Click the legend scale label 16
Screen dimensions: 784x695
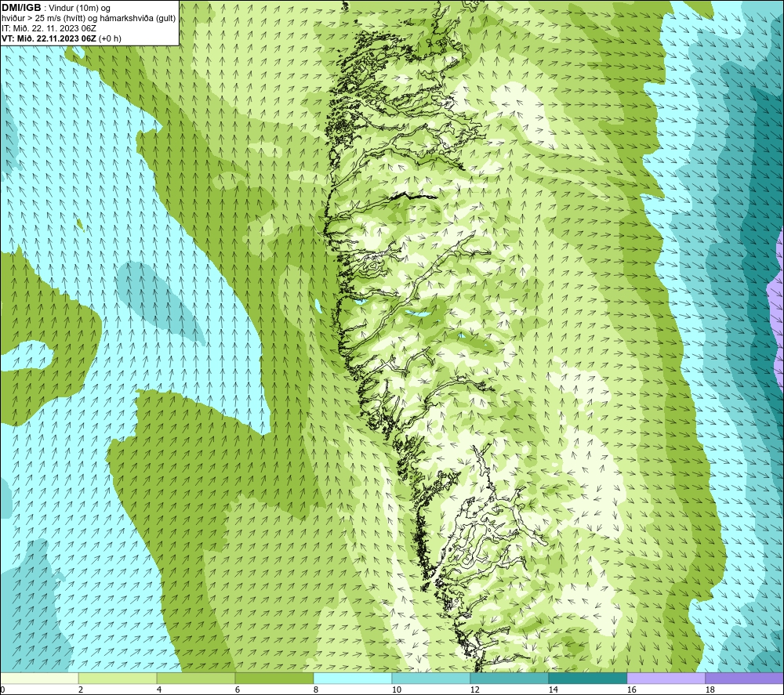[x=631, y=690]
